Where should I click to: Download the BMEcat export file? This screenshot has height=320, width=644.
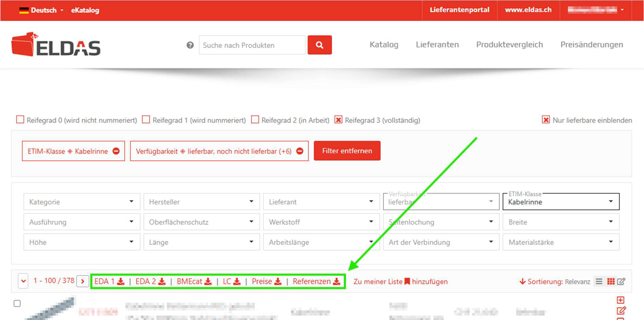coord(194,282)
